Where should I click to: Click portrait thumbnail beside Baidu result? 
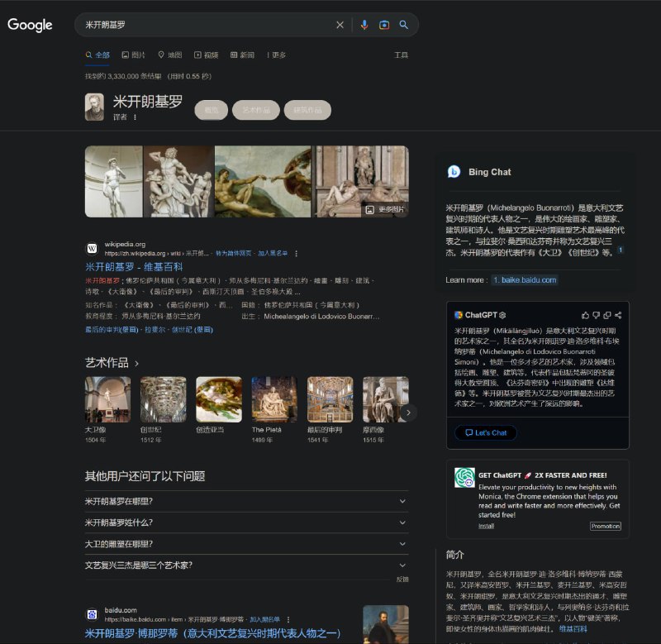click(x=386, y=625)
